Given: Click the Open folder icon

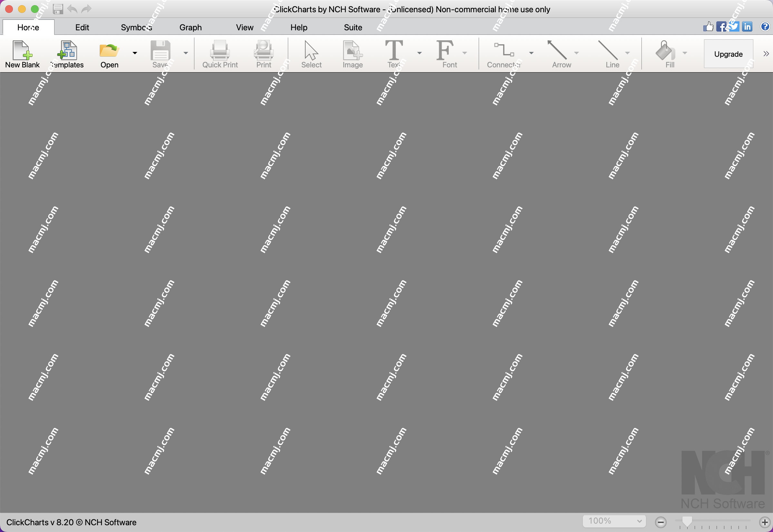Looking at the screenshot, I should tap(109, 50).
